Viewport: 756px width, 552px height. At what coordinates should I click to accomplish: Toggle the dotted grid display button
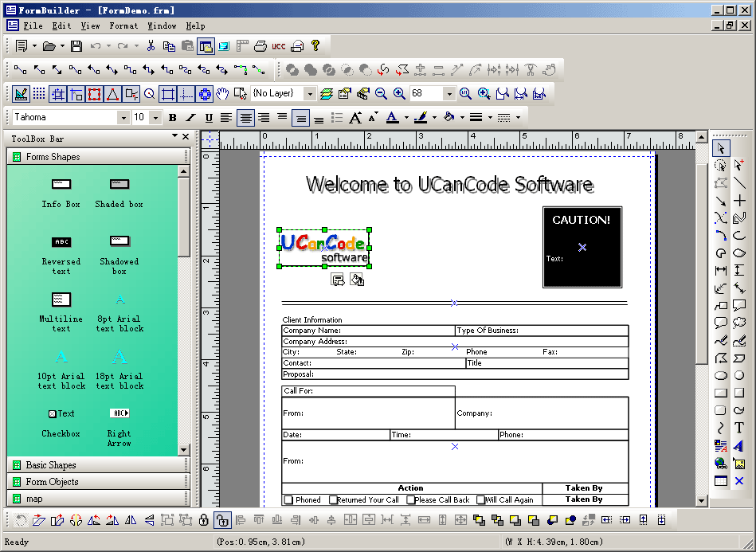pos(39,93)
